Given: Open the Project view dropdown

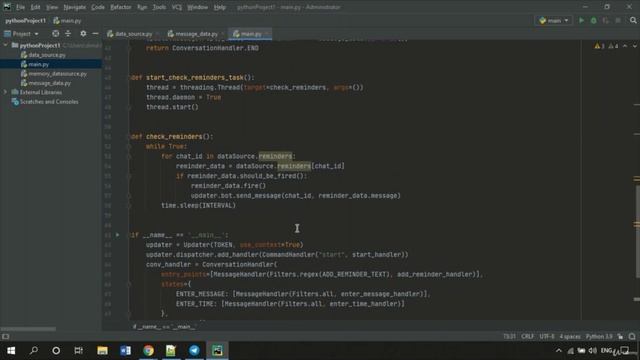Looking at the screenshot, I should [21, 34].
